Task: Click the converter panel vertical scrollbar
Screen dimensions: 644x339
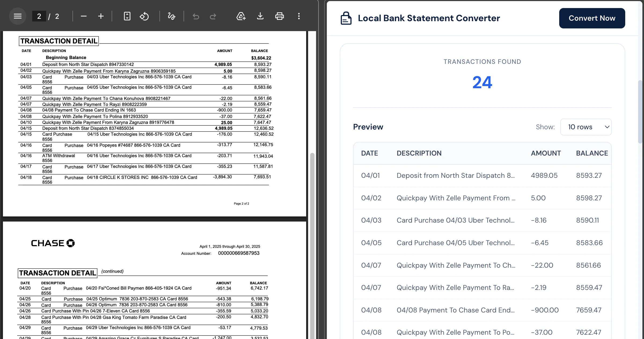Action: (640, 112)
